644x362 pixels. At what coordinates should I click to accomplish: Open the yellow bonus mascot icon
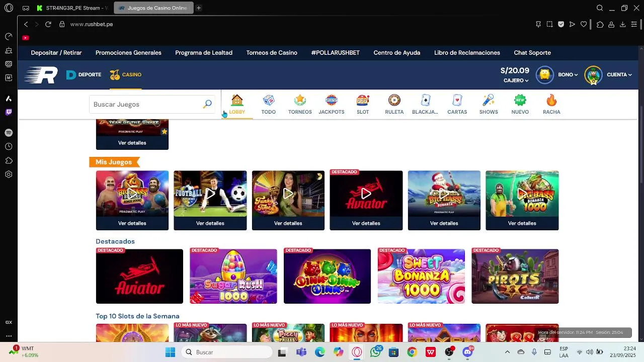point(544,75)
